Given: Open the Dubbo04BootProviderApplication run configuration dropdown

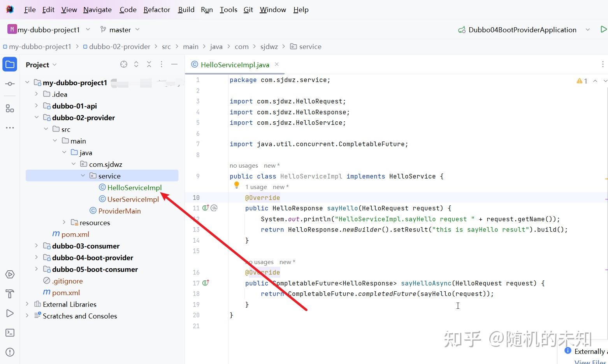Looking at the screenshot, I should pyautogui.click(x=588, y=29).
